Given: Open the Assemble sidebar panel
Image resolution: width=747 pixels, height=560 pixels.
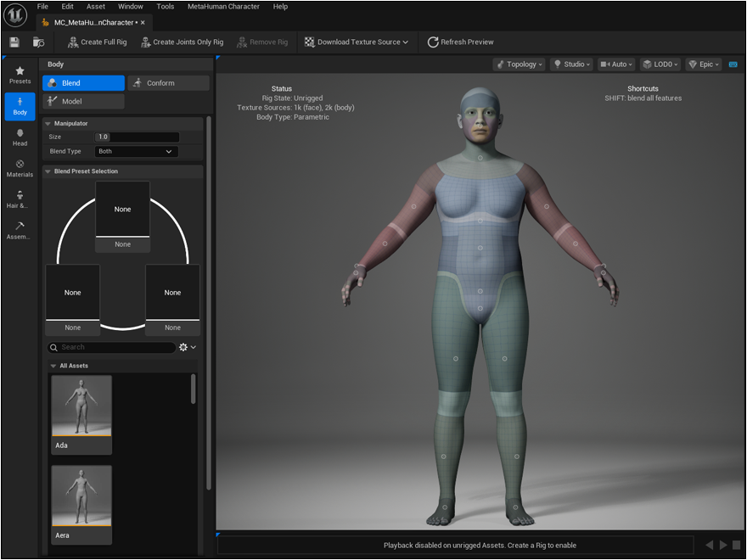Looking at the screenshot, I should [x=20, y=231].
